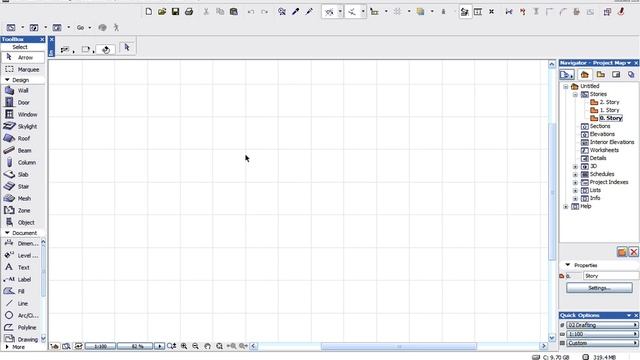Collapse the Properties panel header
Screen dimensions: 640x360
568,265
